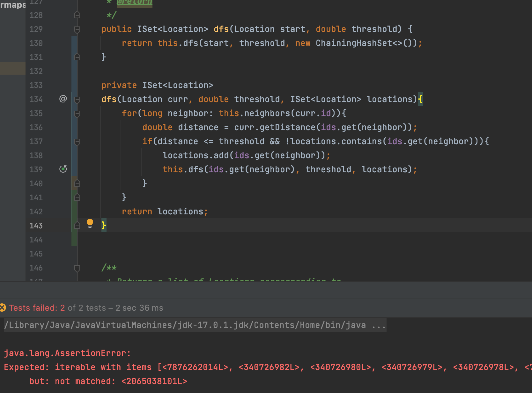Click the fold end marker on line 128
Image resolution: width=532 pixels, height=393 pixels.
point(77,15)
